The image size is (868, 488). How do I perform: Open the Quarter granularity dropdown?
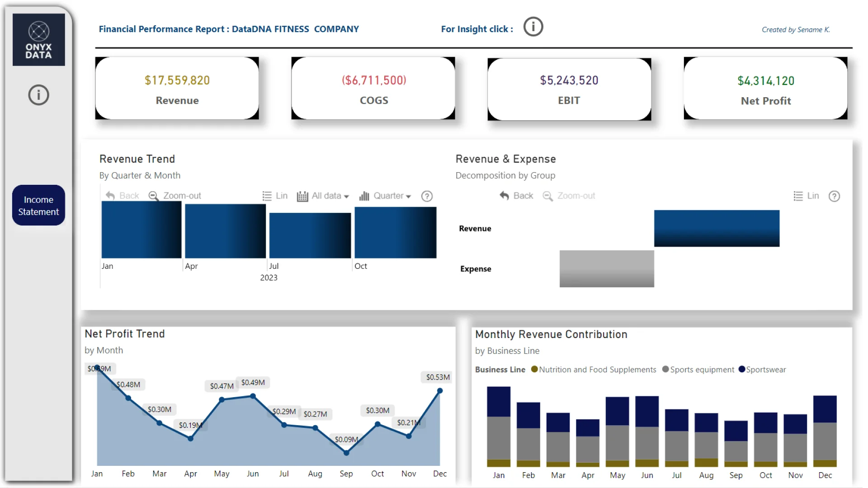[x=385, y=196]
